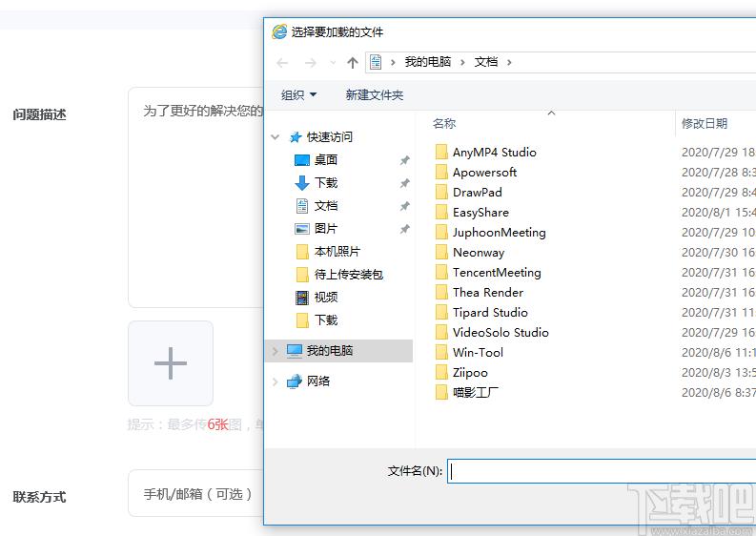Select the 喵影工厂 folder

tap(476, 393)
